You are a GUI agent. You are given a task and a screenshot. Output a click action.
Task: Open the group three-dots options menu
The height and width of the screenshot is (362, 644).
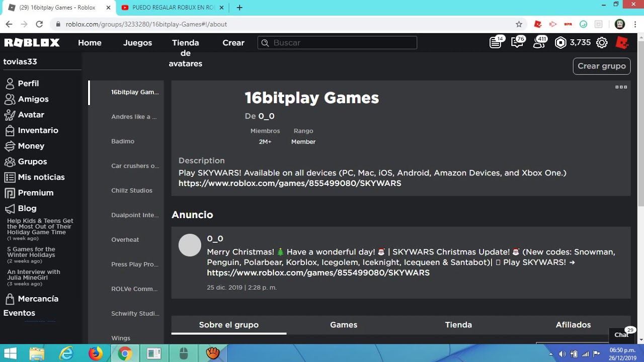[621, 87]
